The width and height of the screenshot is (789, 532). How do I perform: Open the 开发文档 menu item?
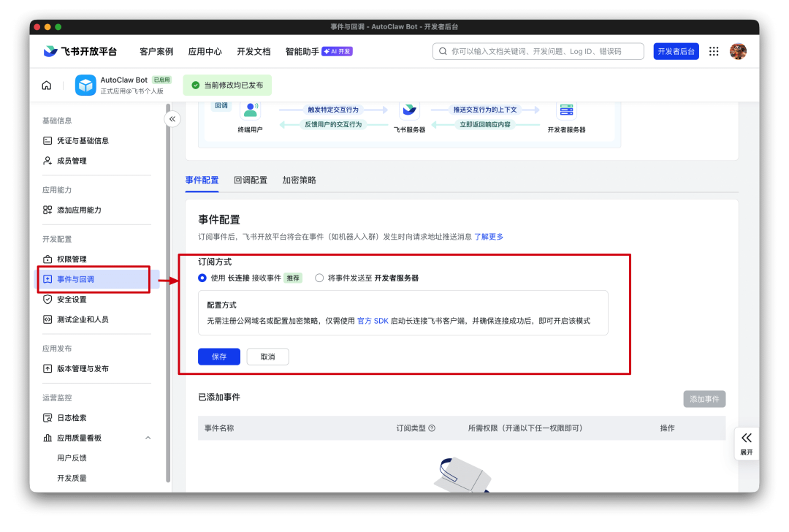[253, 51]
